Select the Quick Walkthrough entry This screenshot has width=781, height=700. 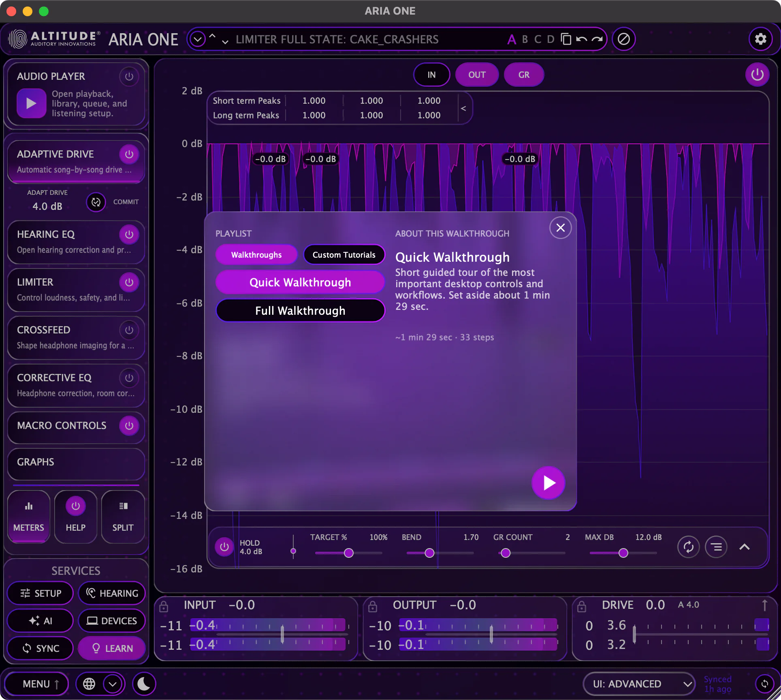[x=300, y=282]
